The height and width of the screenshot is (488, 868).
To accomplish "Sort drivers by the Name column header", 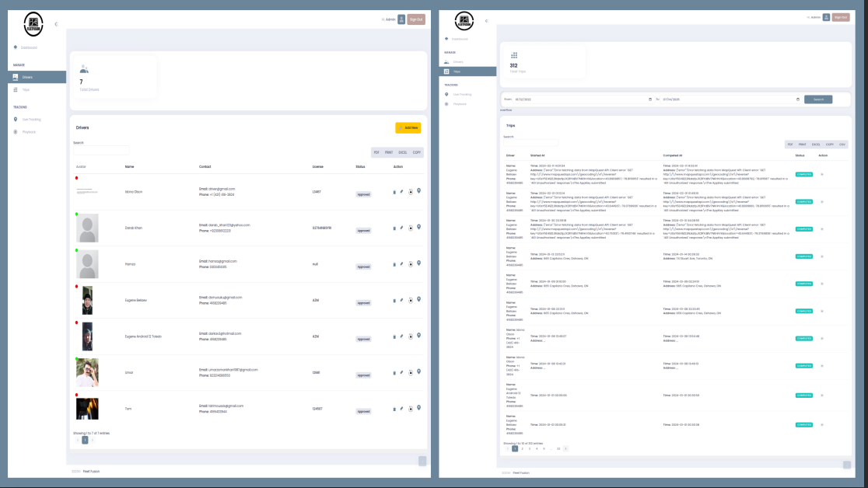I will point(130,166).
